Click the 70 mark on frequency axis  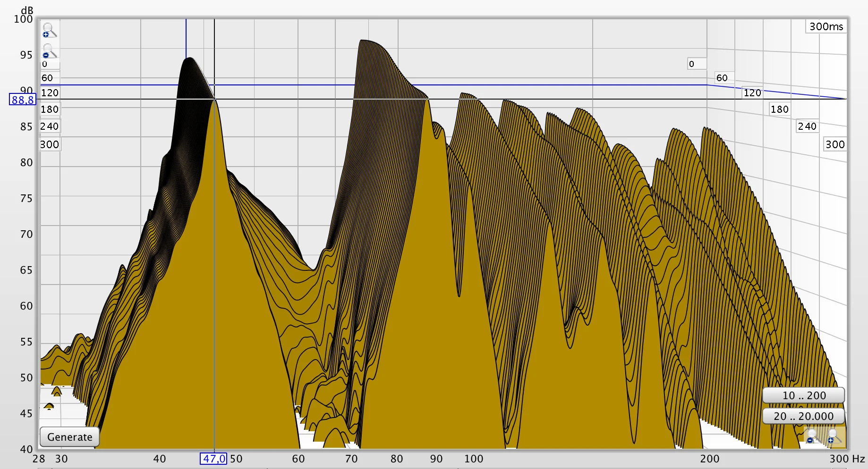click(x=351, y=459)
